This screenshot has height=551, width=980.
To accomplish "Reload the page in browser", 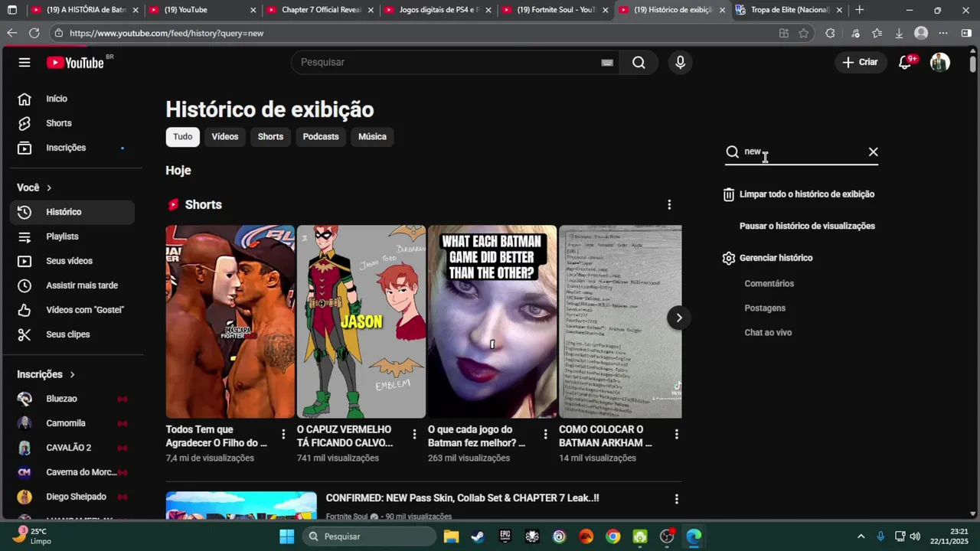I will (x=34, y=33).
